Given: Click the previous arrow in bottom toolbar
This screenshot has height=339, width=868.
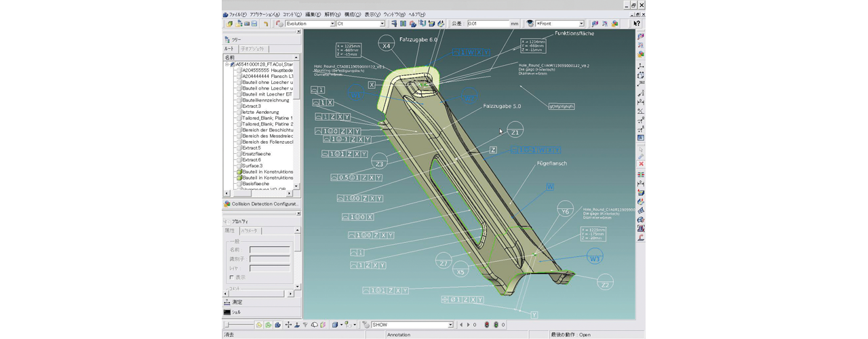Looking at the screenshot, I should [461, 325].
